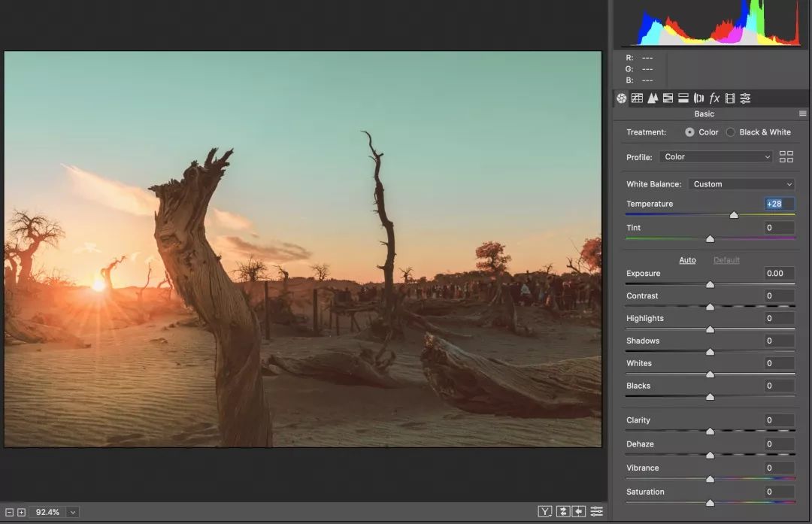Open the Lens Corrections panel tab
This screenshot has width=812, height=524.
point(698,98)
